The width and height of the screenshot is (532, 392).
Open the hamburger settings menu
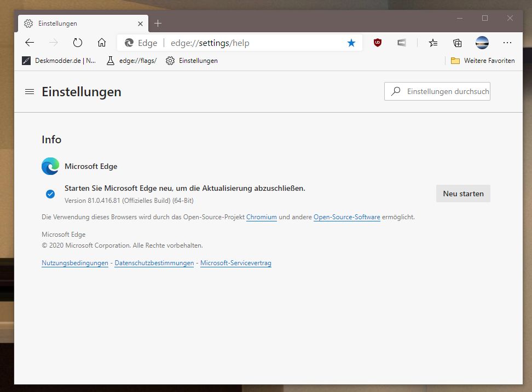coord(30,91)
